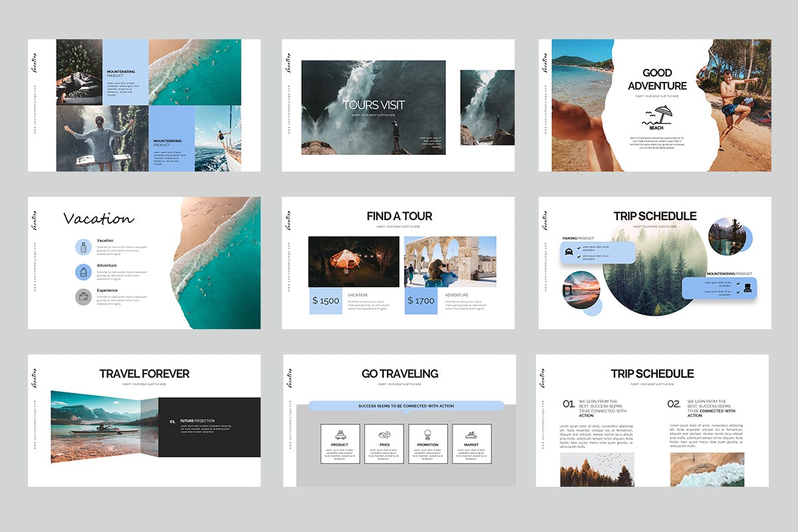
Task: Click second checkmark in Haiking Product box
Action: coord(580,256)
